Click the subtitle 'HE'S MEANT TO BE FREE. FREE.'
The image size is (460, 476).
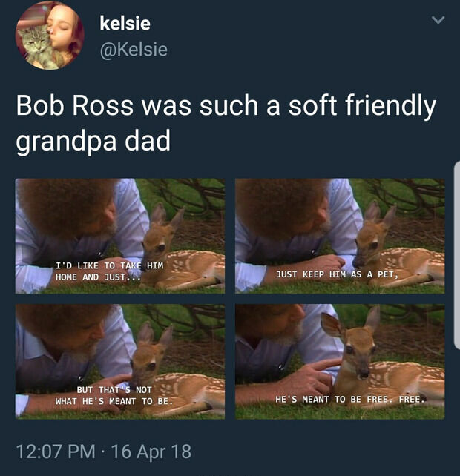pyautogui.click(x=349, y=399)
